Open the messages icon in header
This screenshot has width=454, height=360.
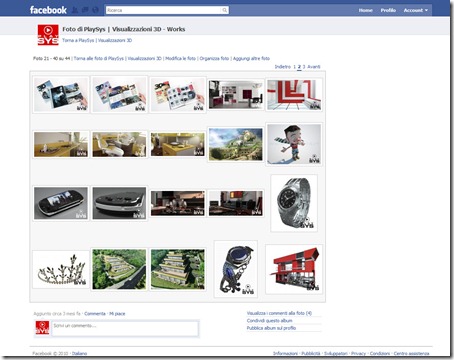pos(85,10)
